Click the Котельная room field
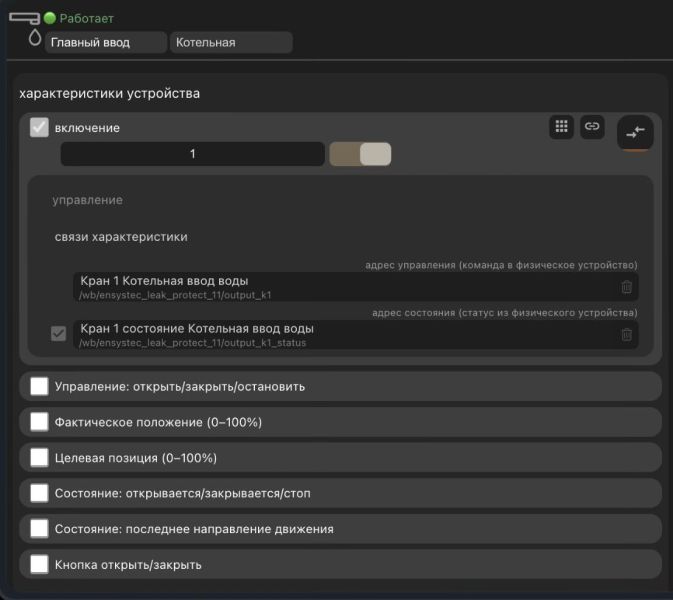The image size is (673, 600). [x=231, y=42]
